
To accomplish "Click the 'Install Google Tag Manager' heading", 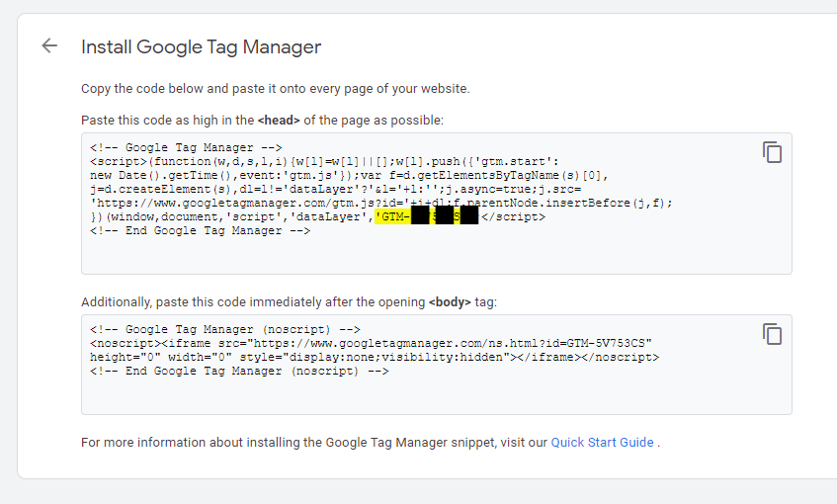I will pyautogui.click(x=202, y=47).
